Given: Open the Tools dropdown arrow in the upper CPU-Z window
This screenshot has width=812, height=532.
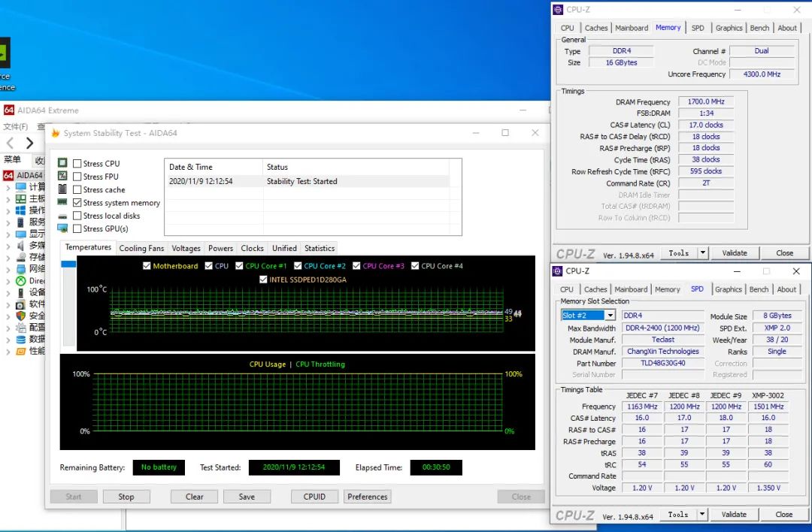Looking at the screenshot, I should pyautogui.click(x=702, y=253).
